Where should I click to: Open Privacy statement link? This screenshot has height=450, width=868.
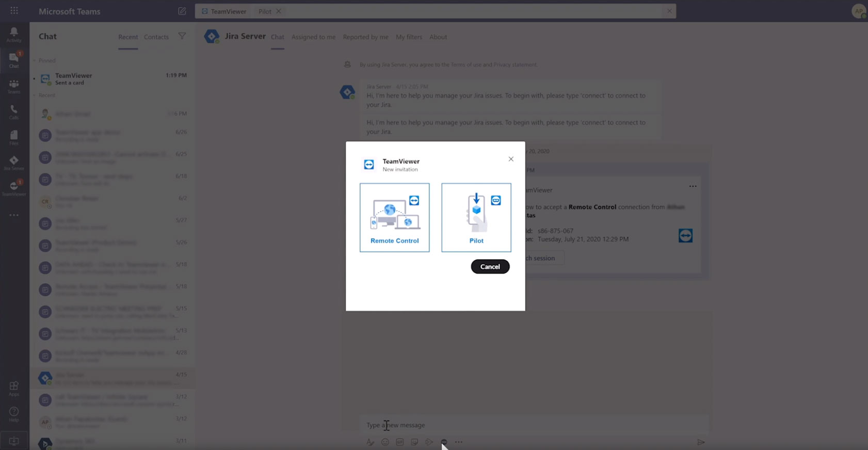coord(516,65)
